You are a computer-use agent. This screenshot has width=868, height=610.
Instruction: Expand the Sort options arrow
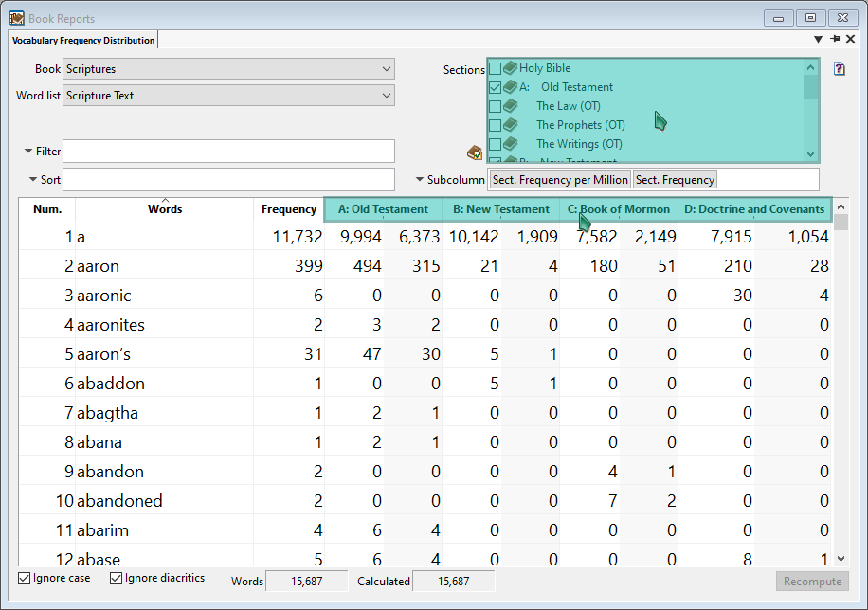32,179
